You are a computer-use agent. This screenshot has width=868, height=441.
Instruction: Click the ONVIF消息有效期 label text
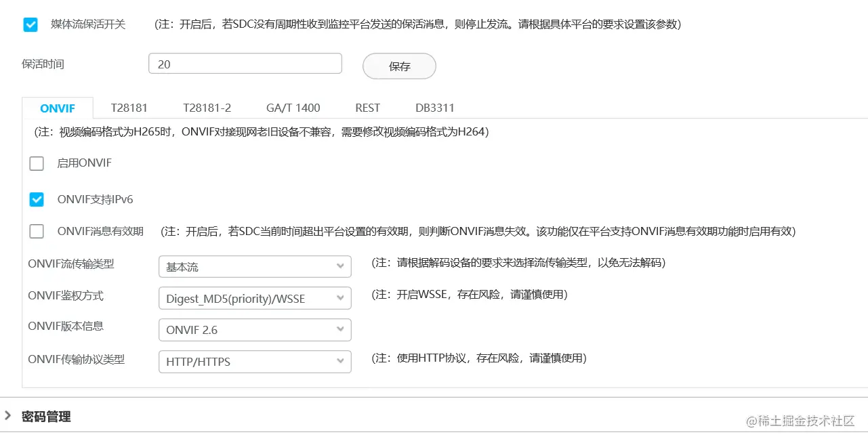coord(100,232)
